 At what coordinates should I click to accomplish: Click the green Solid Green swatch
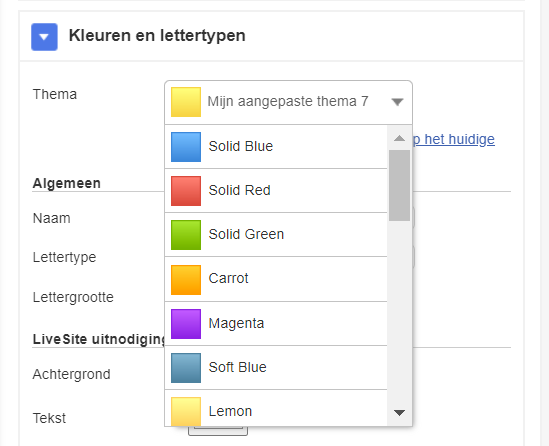pos(186,235)
